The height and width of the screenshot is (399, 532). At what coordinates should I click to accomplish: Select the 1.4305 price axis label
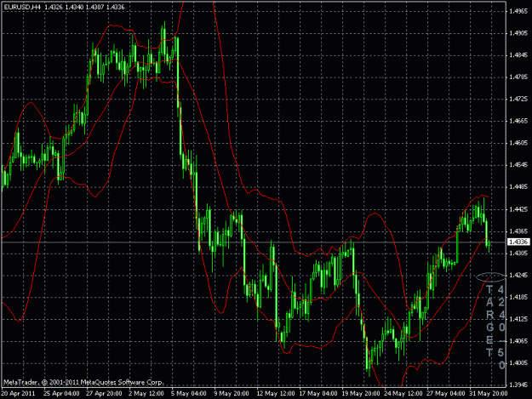point(518,254)
